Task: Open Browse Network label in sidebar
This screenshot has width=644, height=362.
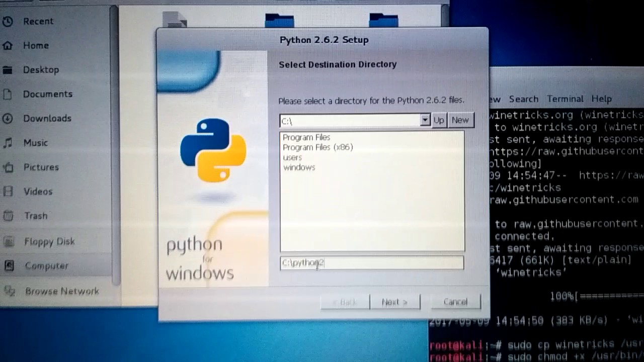Action: tap(62, 291)
